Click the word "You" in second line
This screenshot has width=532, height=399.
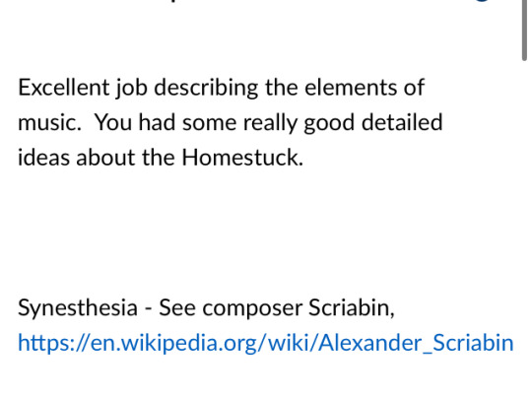(x=113, y=122)
